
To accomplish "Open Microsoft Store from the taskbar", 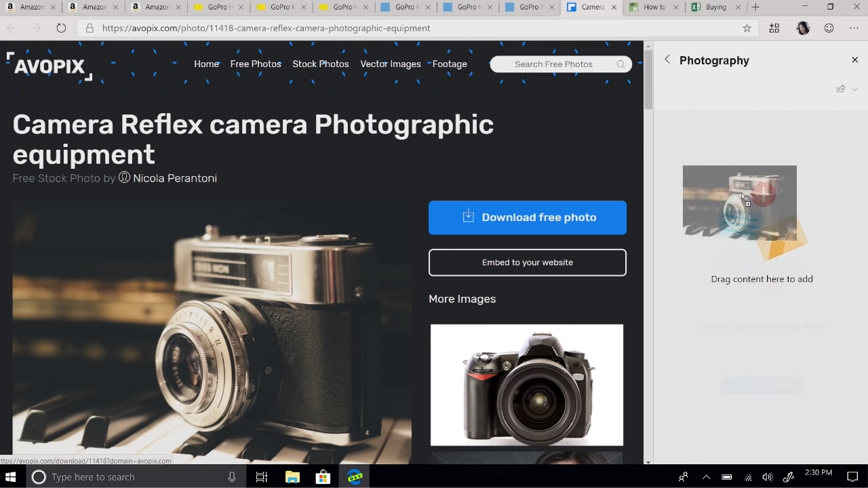I will [x=323, y=477].
